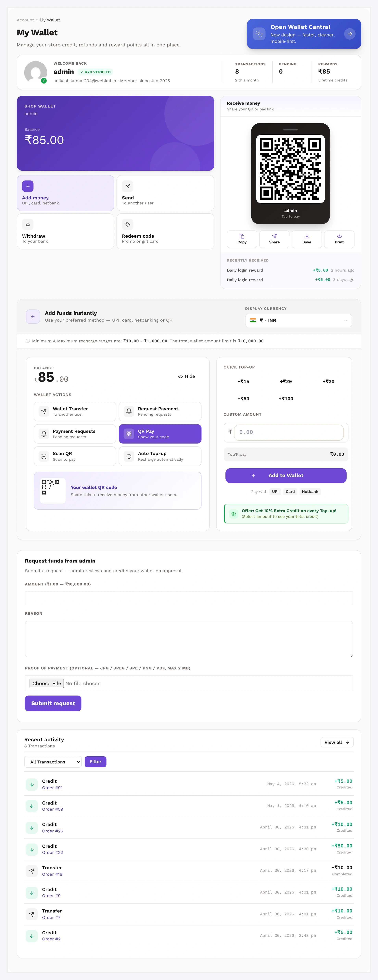Screen dimensions: 378x980
Task: Click the profile avatar image
Action: click(36, 72)
